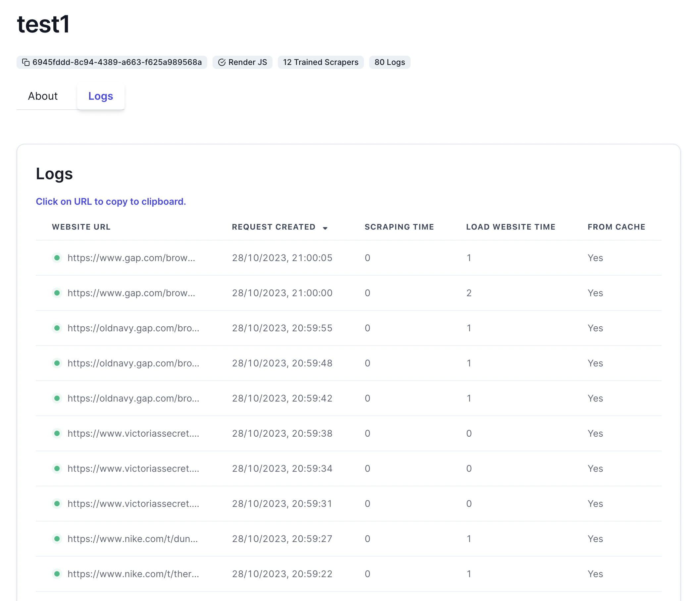The width and height of the screenshot is (700, 601).
Task: Click the 80 Logs badge
Action: (389, 62)
